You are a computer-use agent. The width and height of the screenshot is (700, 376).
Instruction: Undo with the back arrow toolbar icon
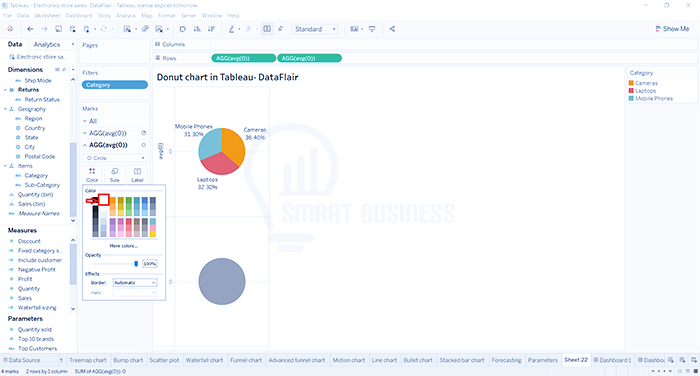30,29
